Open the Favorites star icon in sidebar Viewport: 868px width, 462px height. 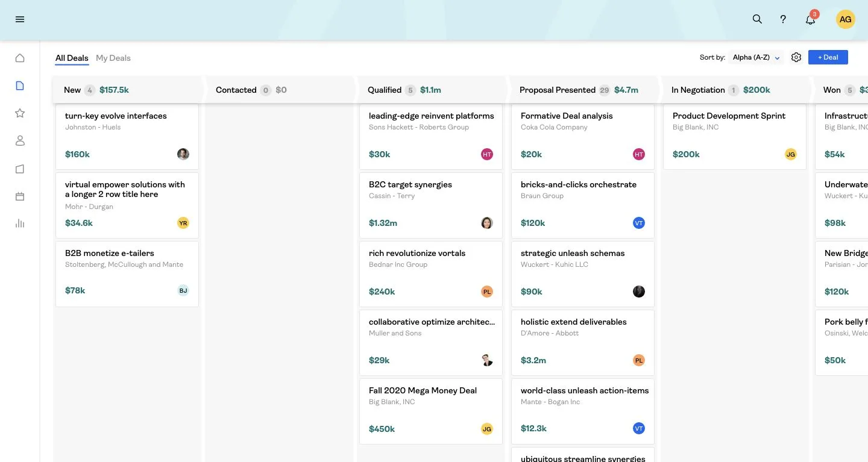20,113
